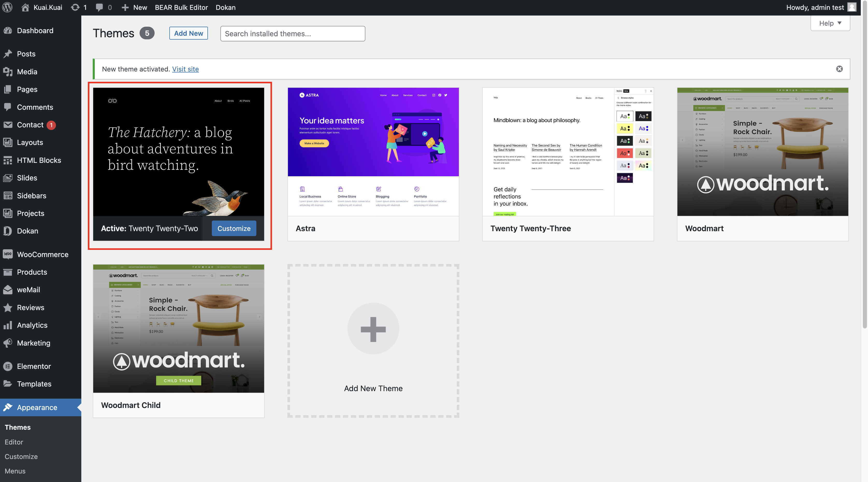
Task: Open the Themes submenu item
Action: coord(18,427)
